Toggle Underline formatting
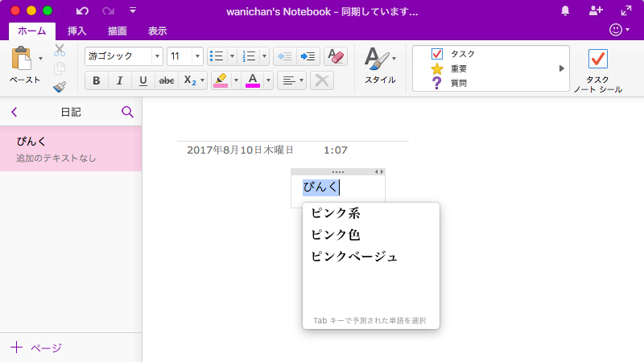This screenshot has height=362, width=644. click(x=143, y=80)
